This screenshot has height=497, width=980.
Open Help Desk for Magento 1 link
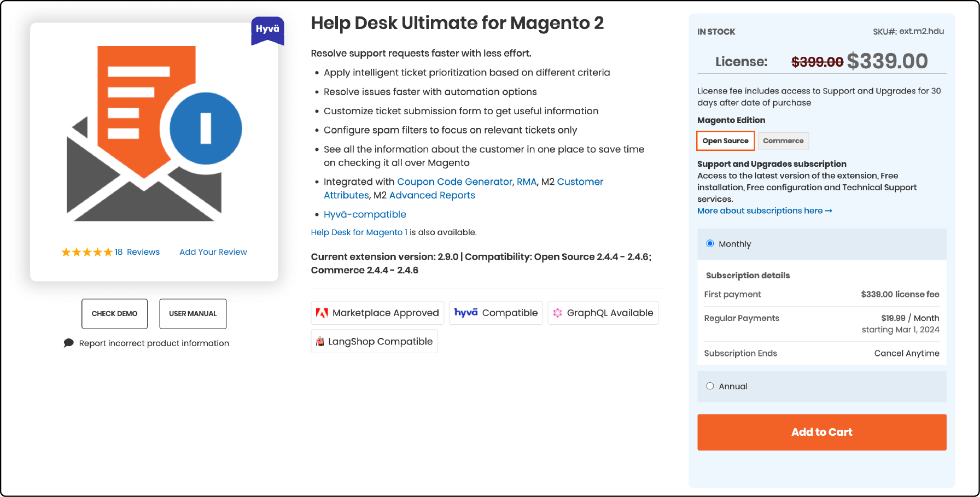[x=359, y=232]
